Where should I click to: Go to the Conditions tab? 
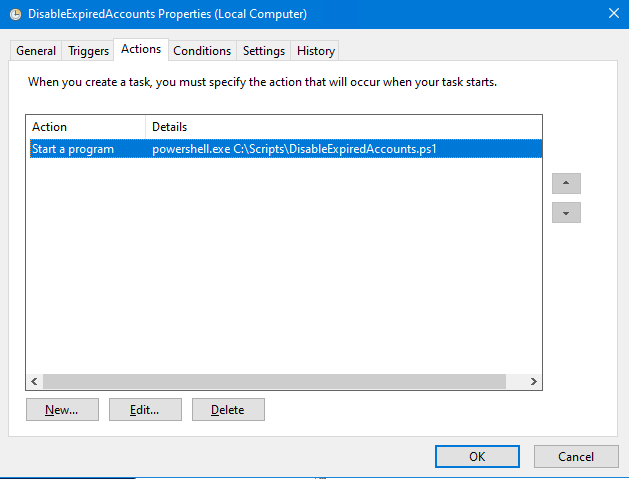tap(201, 51)
